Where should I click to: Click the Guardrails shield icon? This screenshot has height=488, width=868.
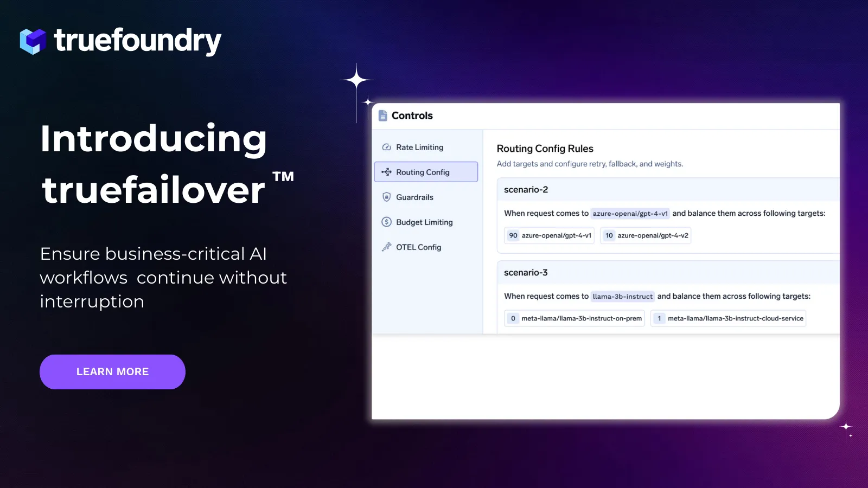click(x=387, y=197)
